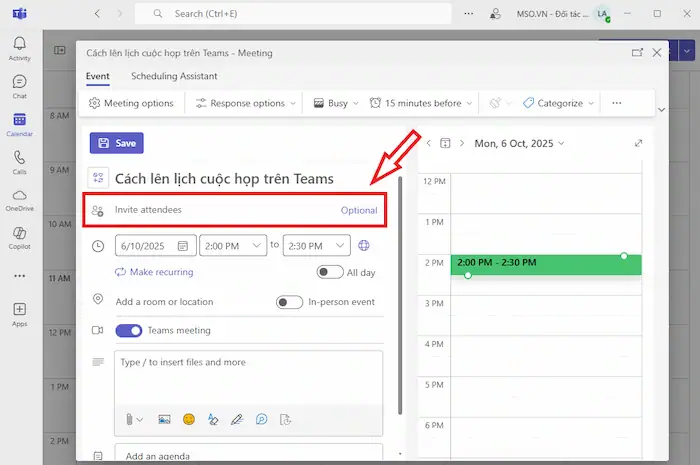The width and height of the screenshot is (700, 465).
Task: Expand the calendar preview pane
Action: [638, 143]
